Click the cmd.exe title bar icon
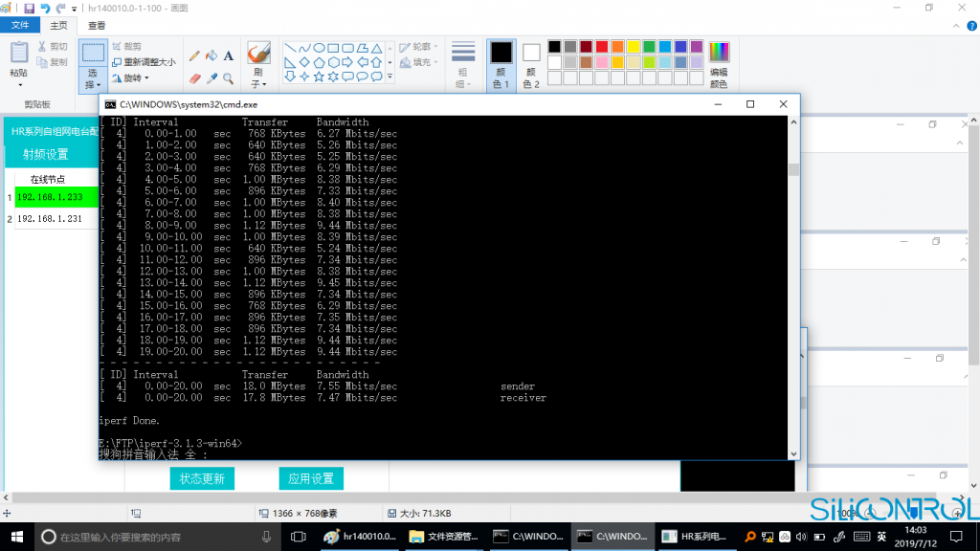Image resolution: width=980 pixels, height=551 pixels. point(111,104)
